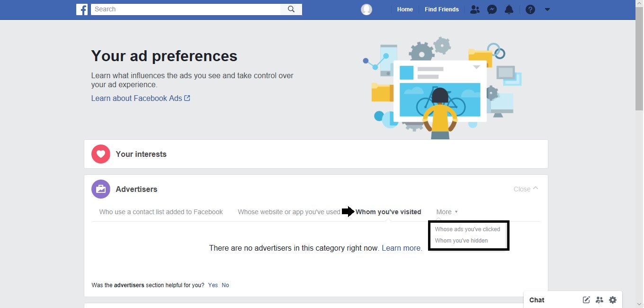
Task: Open the profile avatar picture
Action: point(367,9)
